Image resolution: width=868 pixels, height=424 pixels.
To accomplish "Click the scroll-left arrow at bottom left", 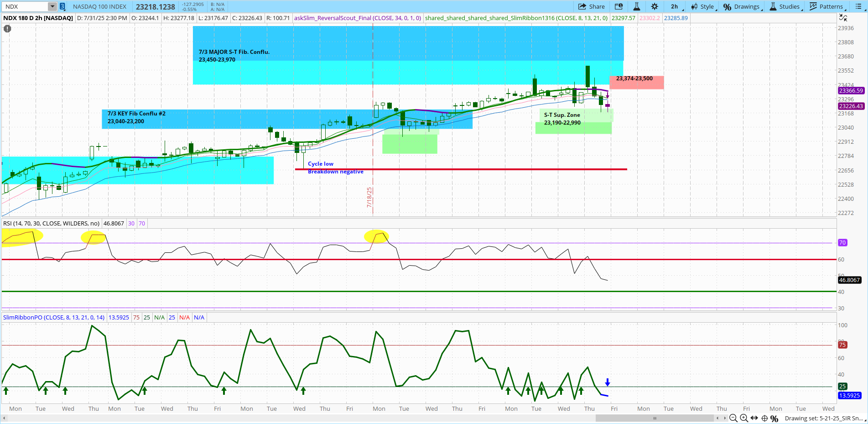I will click(4, 418).
